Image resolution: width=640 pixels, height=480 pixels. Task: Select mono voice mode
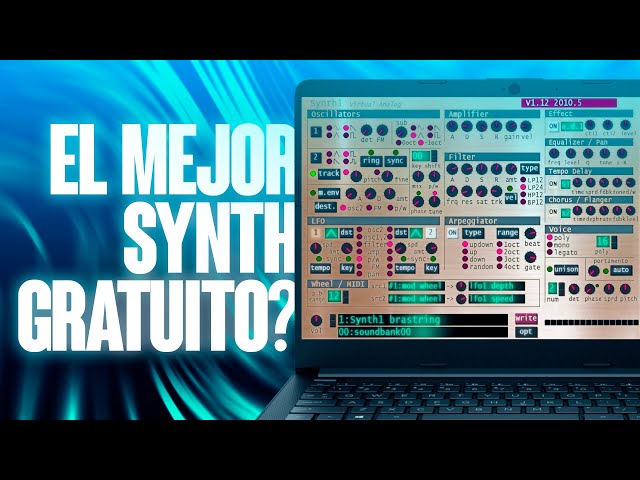pos(550,245)
